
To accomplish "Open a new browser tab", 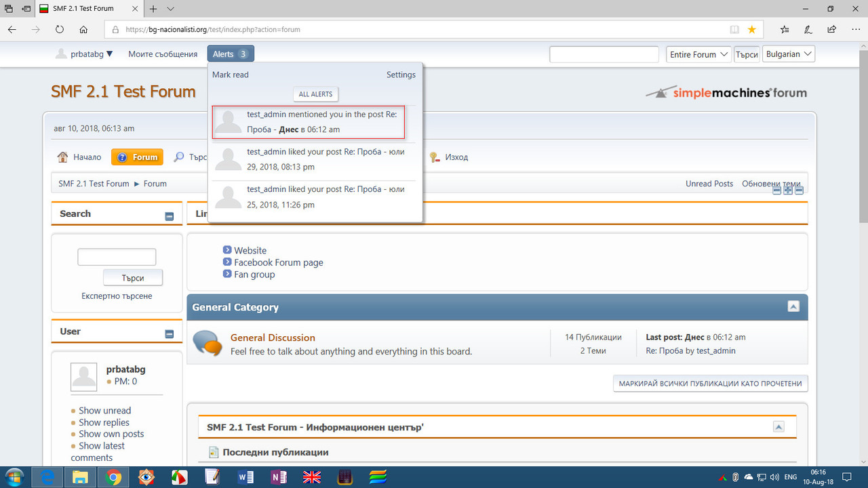I will 153,9.
